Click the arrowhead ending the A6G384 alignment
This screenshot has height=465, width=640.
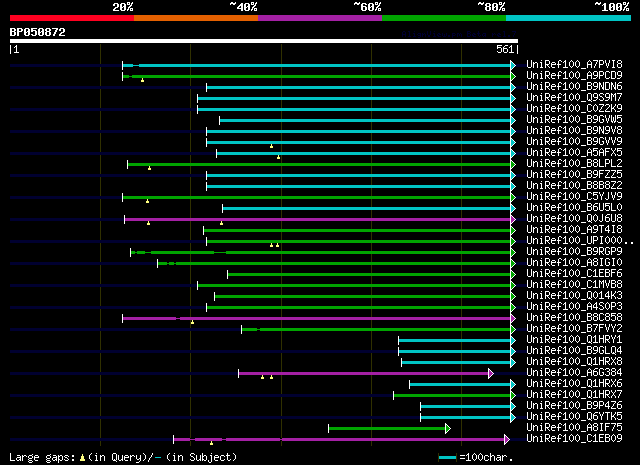point(491,373)
